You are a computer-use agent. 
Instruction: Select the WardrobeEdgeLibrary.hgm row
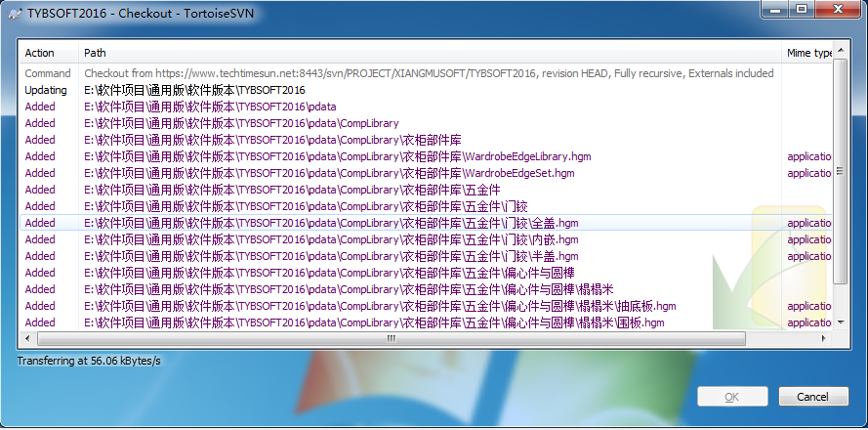[426, 156]
